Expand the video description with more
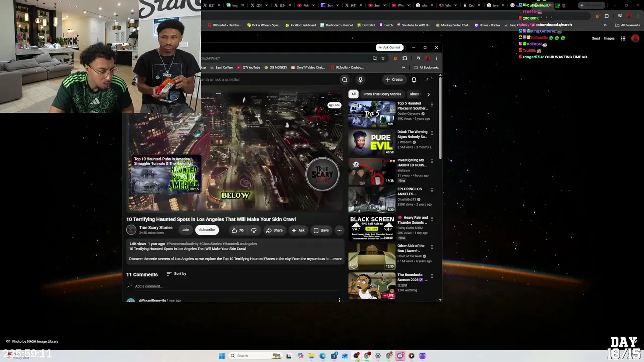 [336, 259]
